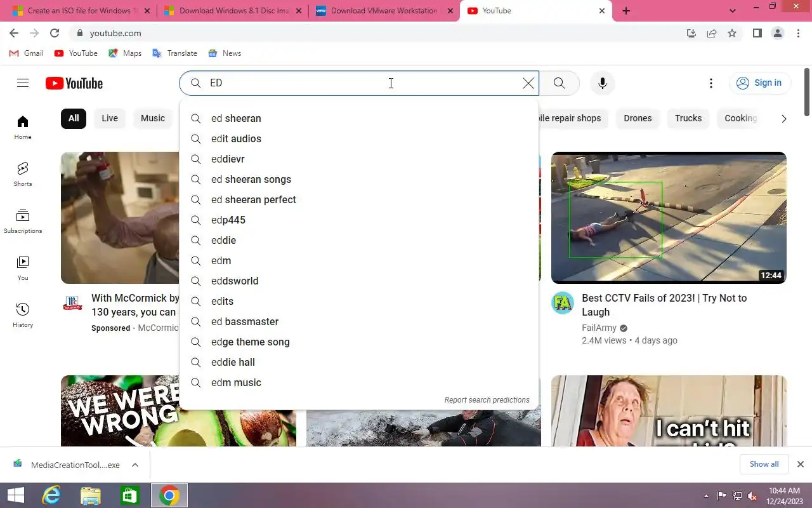Screen dimensions: 812x508
Task: Switch to Download Windows 8.1 tab
Action: click(x=233, y=11)
